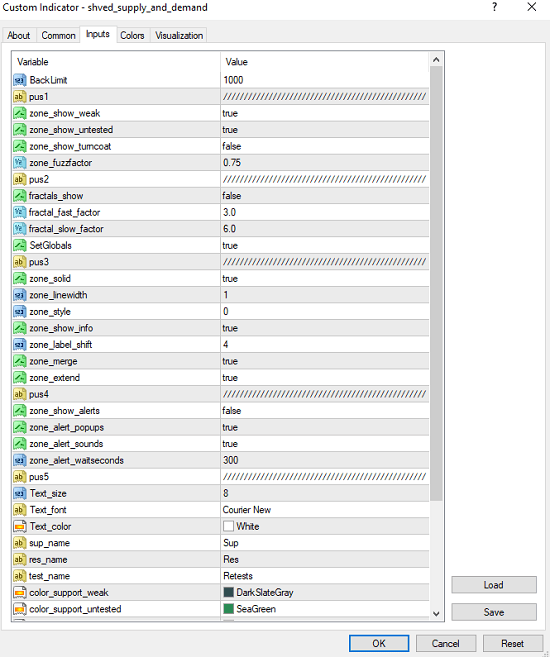Click the color icon beside color_support_untested
550x657 pixels.
pos(19,609)
